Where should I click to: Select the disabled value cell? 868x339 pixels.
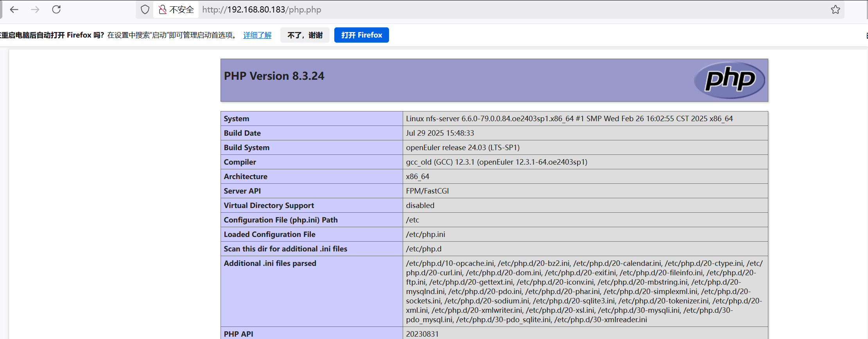[x=585, y=205]
